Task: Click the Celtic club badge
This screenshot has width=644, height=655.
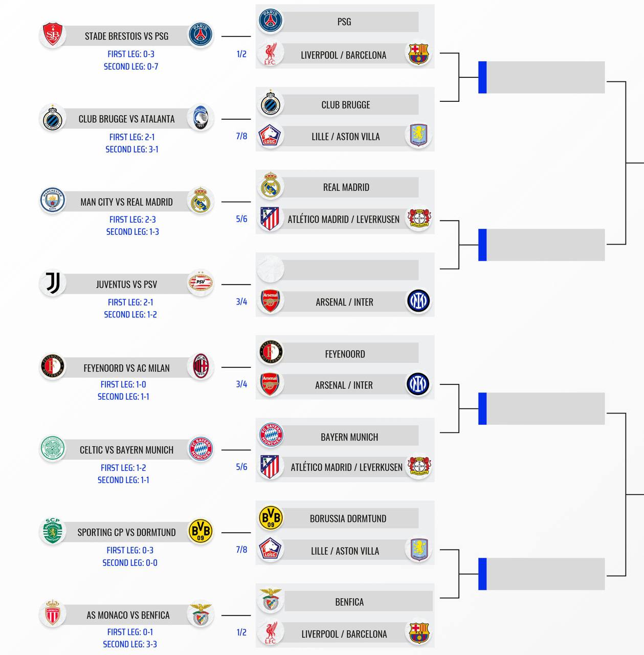Action: point(52,449)
